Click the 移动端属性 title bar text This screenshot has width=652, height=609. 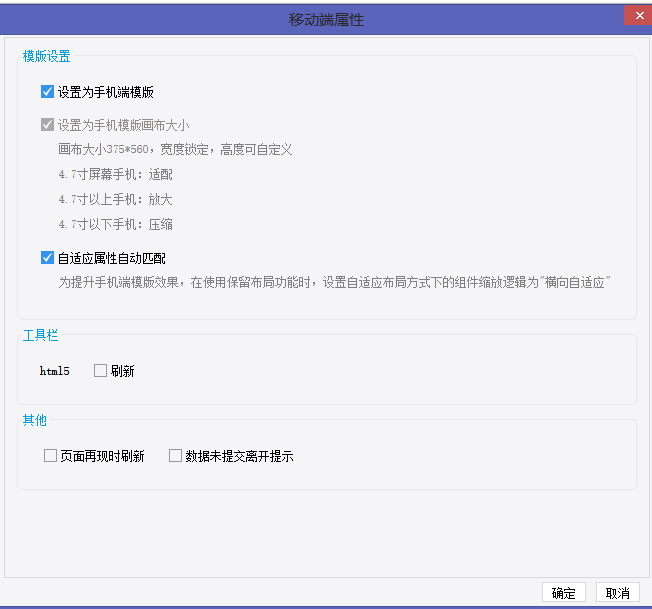[326, 20]
